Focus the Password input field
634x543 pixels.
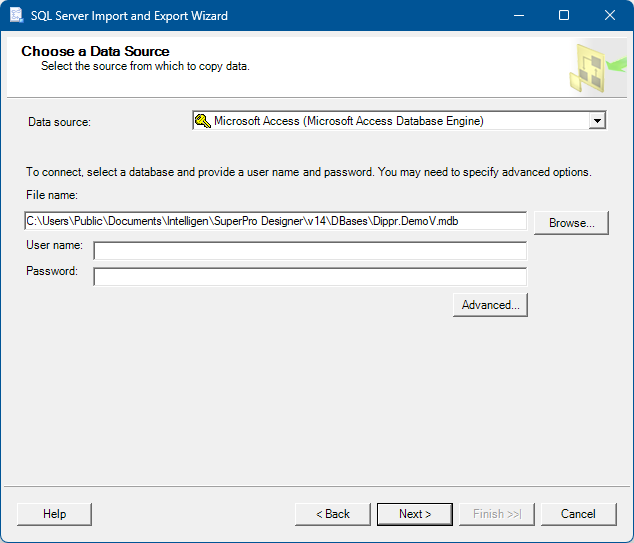[x=310, y=277]
